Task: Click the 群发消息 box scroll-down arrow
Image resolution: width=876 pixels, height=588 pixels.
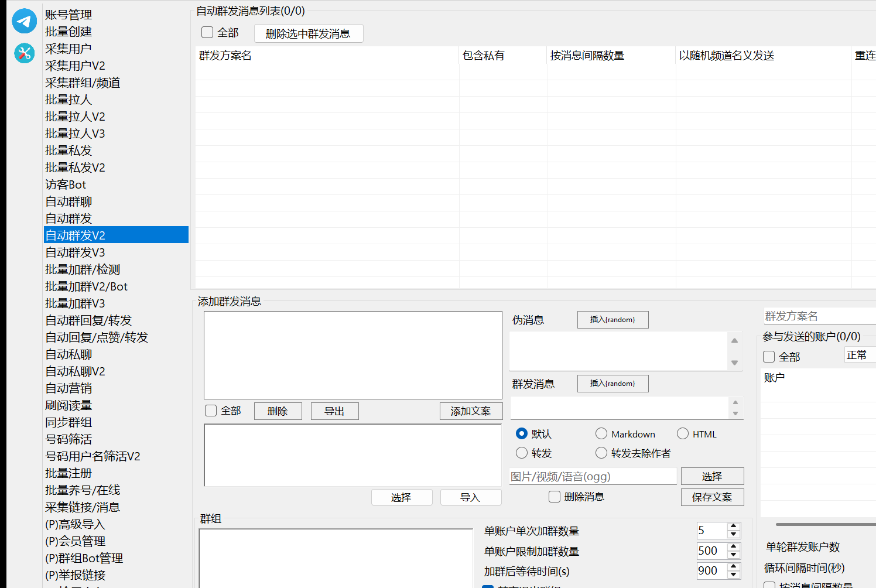Action: click(735, 413)
